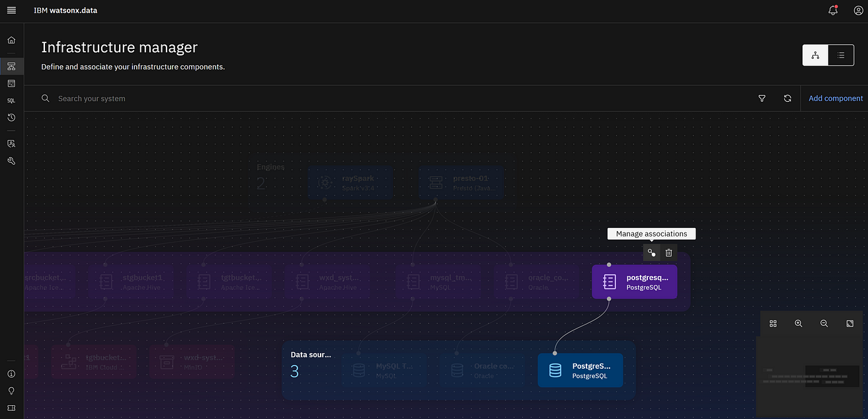Select Infrastructure manager sidebar icon
Image resolution: width=868 pixels, height=419 pixels.
coord(11,66)
